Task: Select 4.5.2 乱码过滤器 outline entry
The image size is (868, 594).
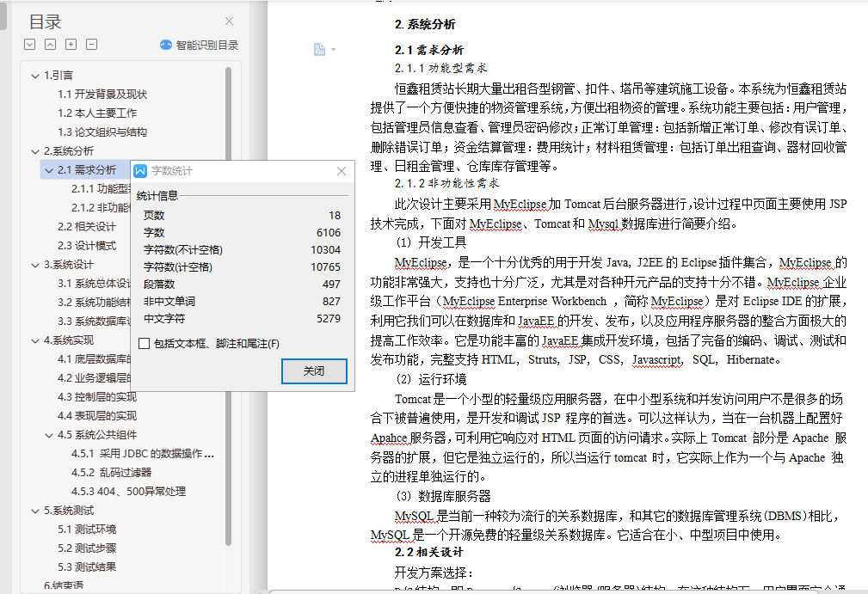Action: pyautogui.click(x=111, y=472)
